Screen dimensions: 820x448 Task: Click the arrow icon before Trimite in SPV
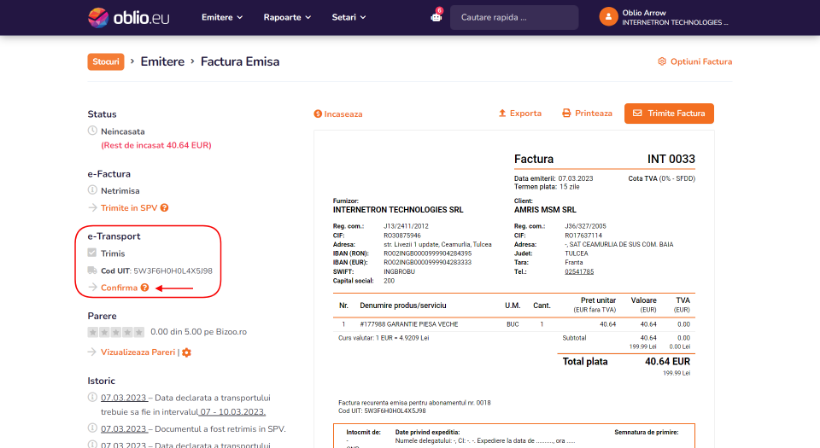[x=92, y=208]
